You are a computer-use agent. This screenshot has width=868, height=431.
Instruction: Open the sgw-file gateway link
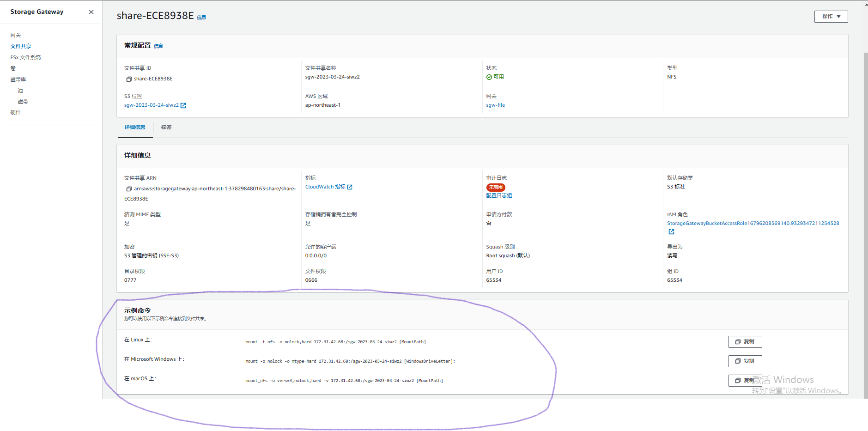click(495, 105)
